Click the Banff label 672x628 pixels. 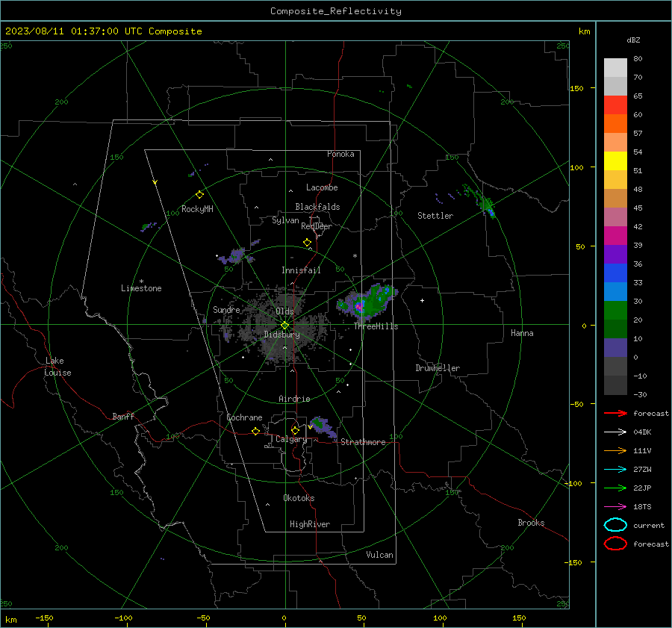click(x=123, y=416)
